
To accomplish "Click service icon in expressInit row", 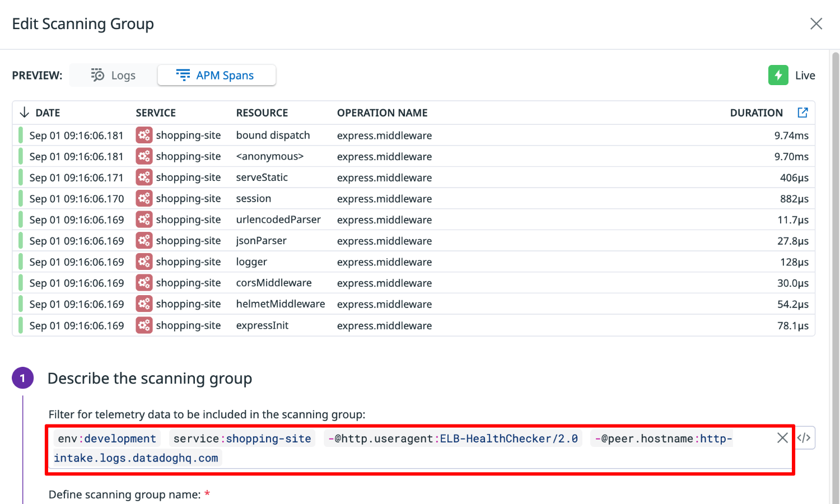I will pyautogui.click(x=144, y=325).
